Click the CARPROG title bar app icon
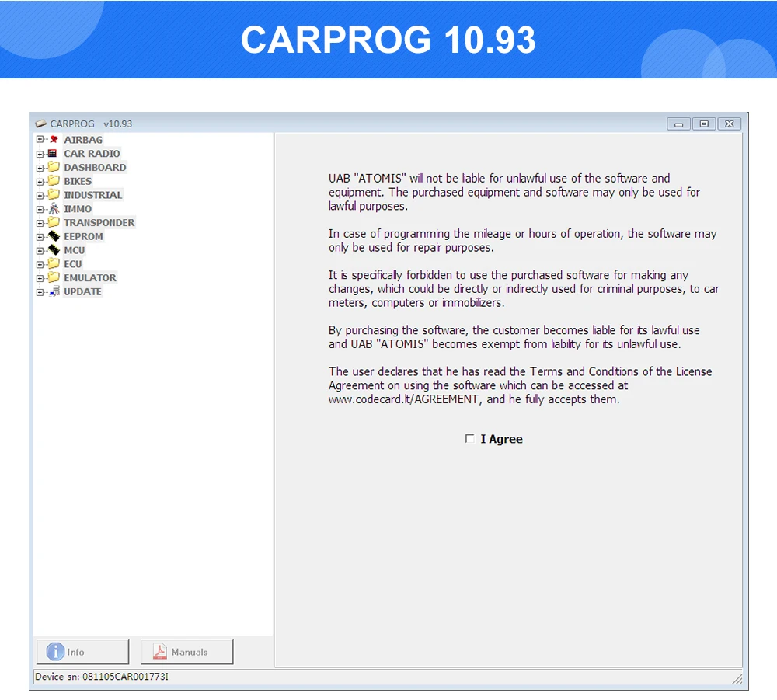This screenshot has width=777, height=700. pyautogui.click(x=41, y=124)
